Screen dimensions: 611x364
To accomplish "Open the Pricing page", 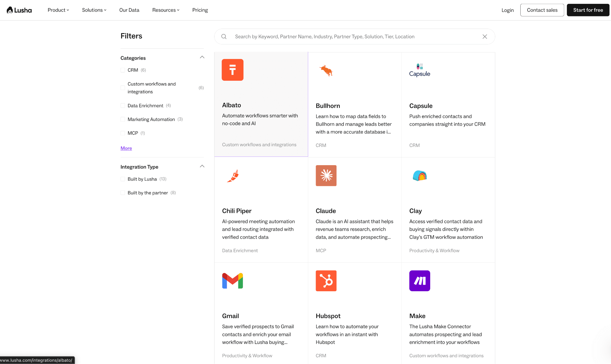I will [x=200, y=10].
